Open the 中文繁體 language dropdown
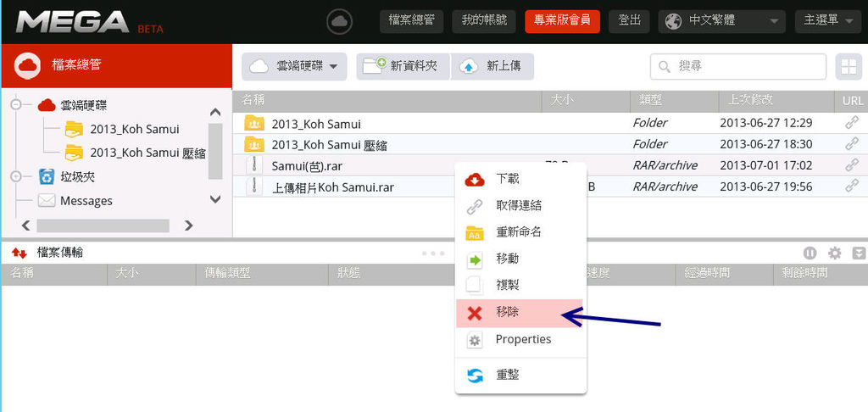 coord(722,21)
